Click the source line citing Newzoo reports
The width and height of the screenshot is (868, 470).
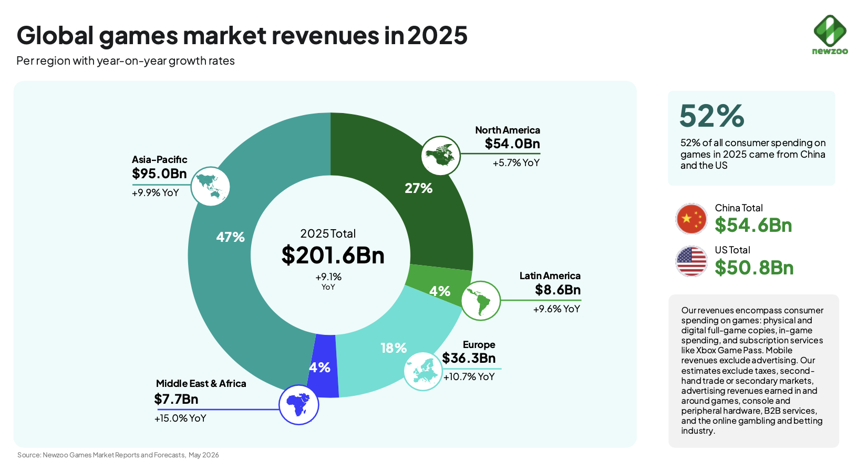click(x=118, y=455)
